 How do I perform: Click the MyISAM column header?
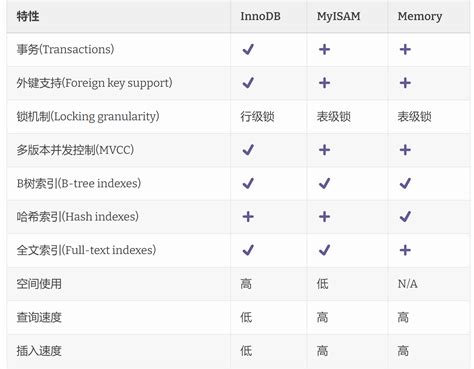338,16
